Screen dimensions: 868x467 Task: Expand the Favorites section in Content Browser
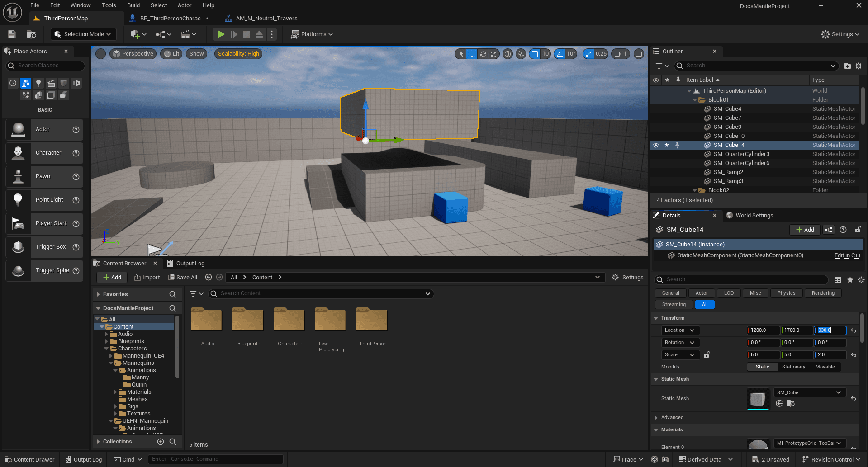(x=98, y=294)
